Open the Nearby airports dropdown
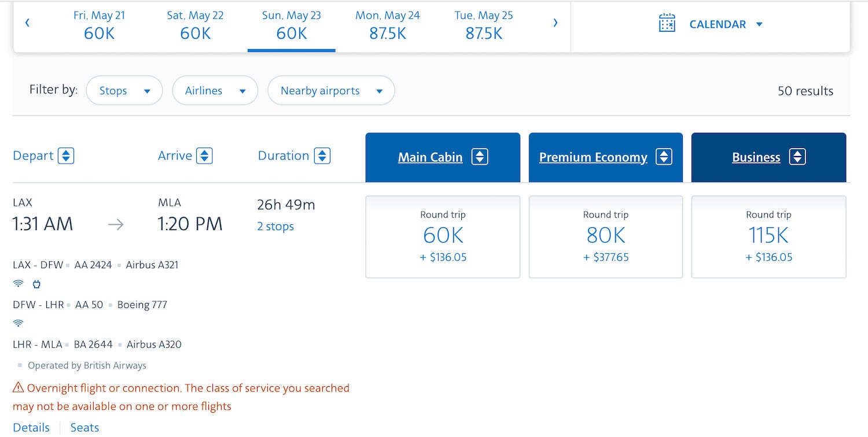Viewport: 868px width, 437px height. [330, 90]
